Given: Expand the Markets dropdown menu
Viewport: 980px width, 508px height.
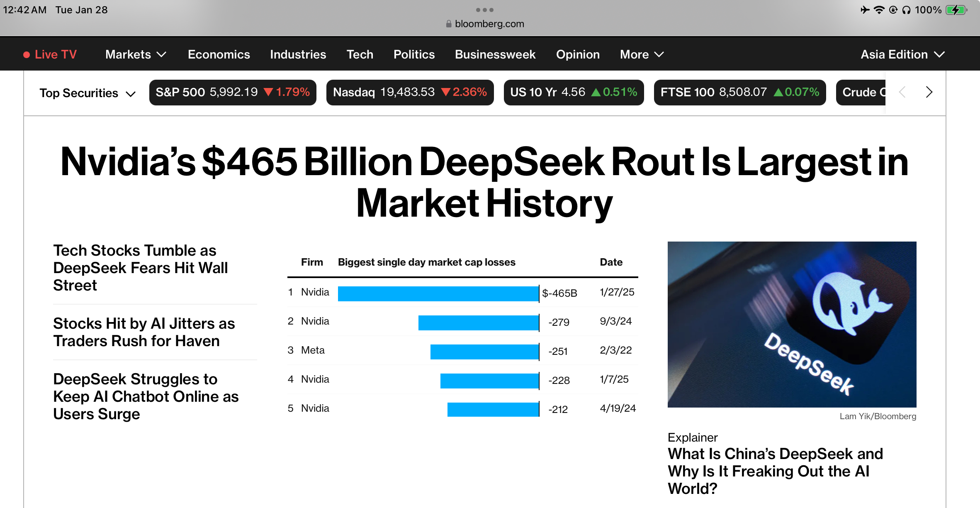Looking at the screenshot, I should tap(136, 54).
